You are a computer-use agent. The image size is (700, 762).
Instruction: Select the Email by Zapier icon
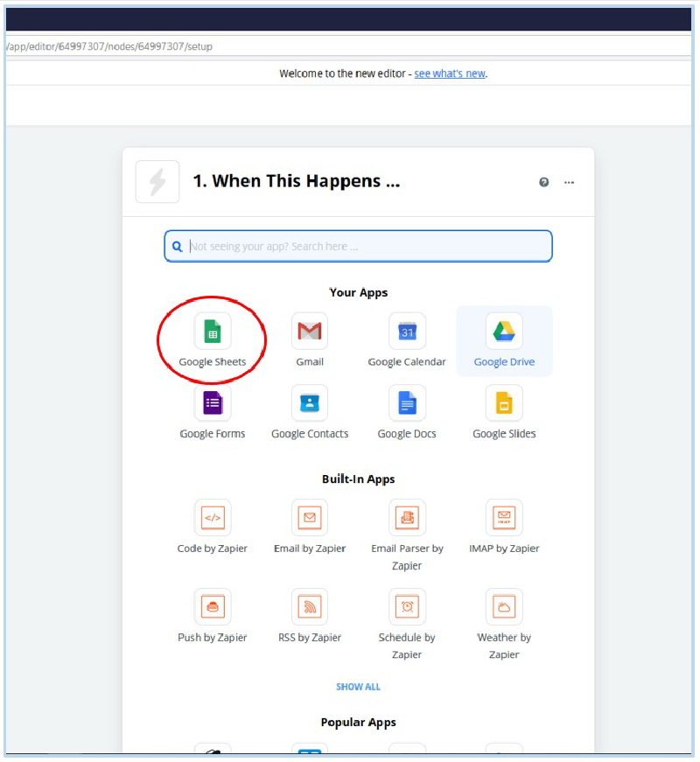310,518
